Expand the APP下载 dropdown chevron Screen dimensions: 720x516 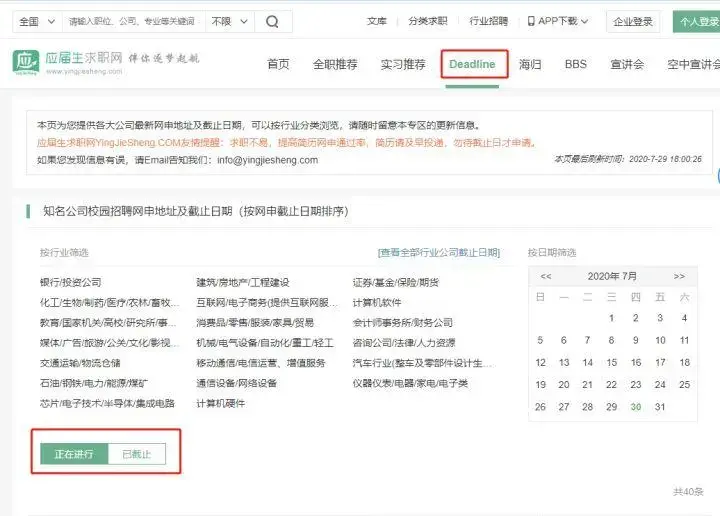pos(584,22)
